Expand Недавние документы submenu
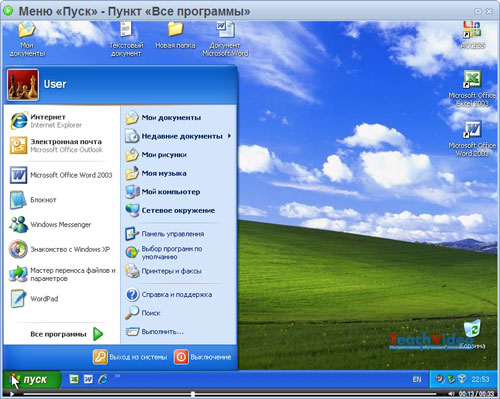 click(178, 136)
